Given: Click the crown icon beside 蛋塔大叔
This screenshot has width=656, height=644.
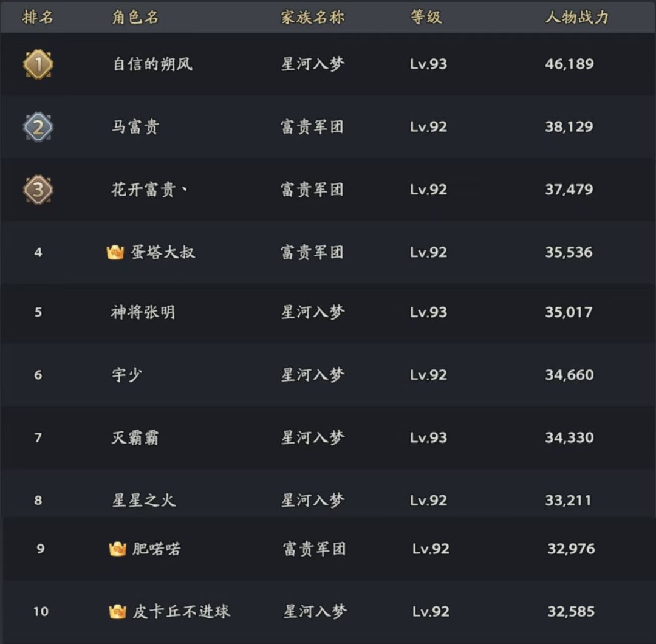Looking at the screenshot, I should (x=115, y=253).
